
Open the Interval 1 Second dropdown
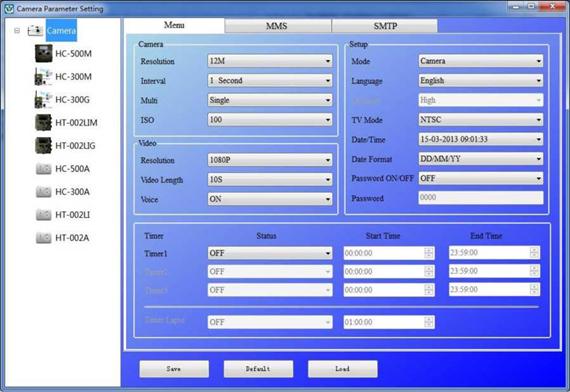[270, 80]
